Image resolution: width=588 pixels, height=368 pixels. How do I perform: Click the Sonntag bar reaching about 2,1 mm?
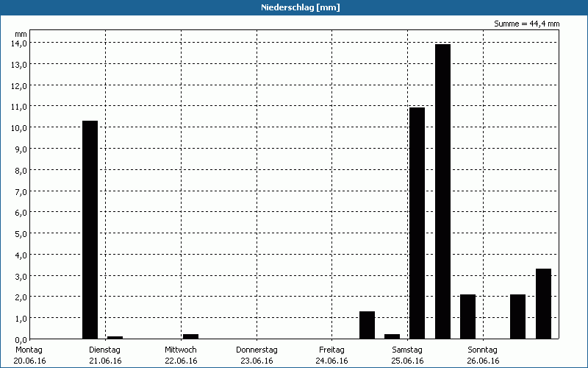pos(518,316)
